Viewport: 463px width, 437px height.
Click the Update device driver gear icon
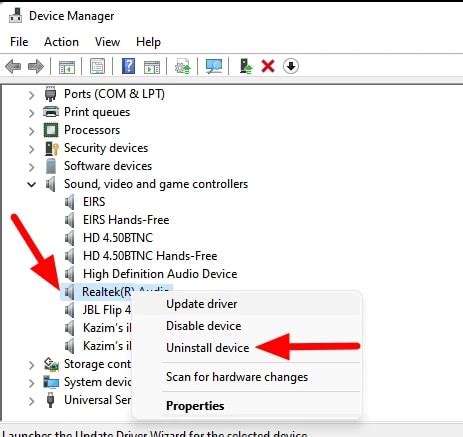pyautogui.click(x=183, y=66)
